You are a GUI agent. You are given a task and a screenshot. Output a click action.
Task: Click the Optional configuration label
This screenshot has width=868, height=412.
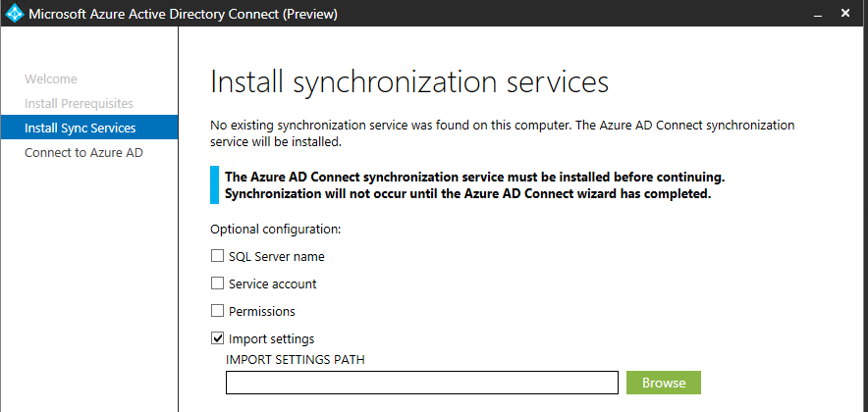pos(275,230)
